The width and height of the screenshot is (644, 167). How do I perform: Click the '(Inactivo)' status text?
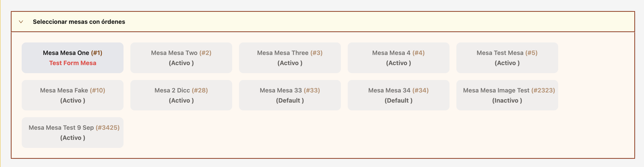[507, 100]
